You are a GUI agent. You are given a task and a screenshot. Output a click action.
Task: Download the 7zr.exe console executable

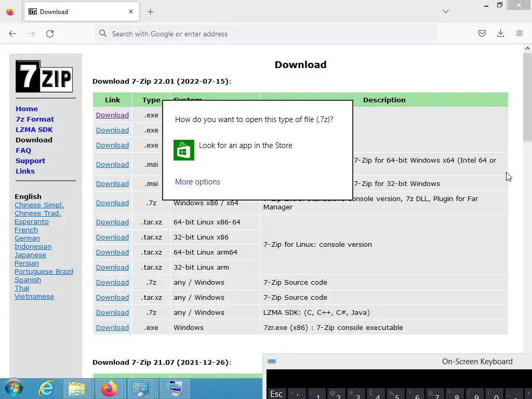point(112,328)
